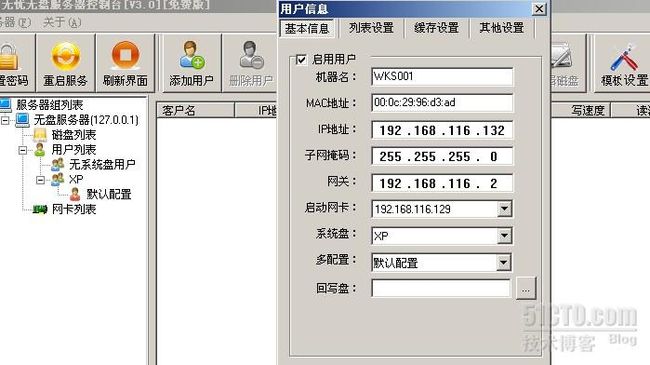Click the 写速度 column header

(x=581, y=110)
